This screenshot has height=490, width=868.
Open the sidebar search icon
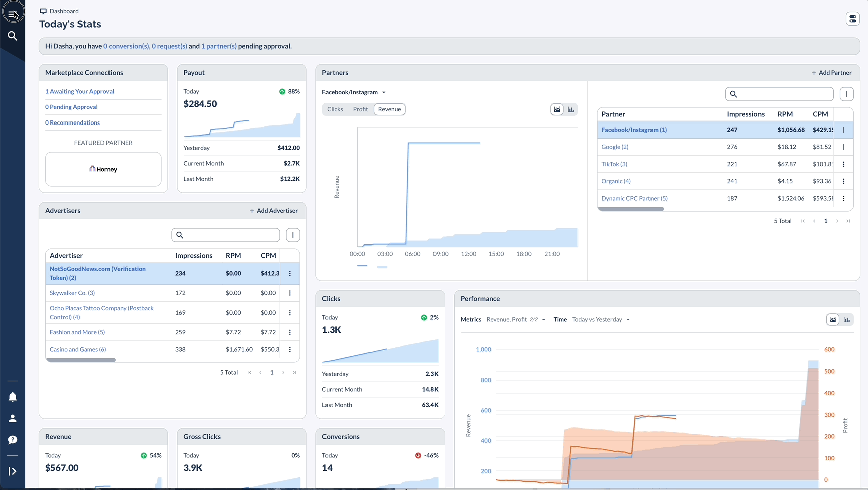(x=13, y=36)
